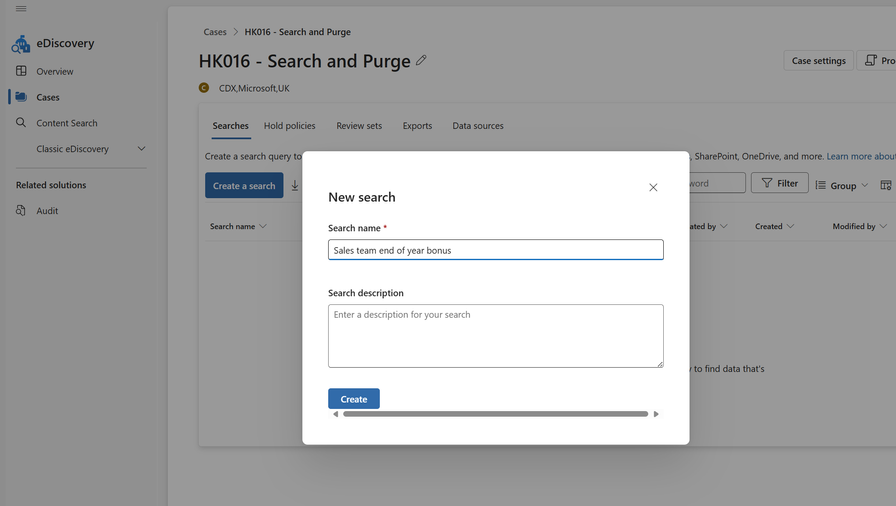Click the Filter button
The width and height of the screenshot is (896, 506).
click(779, 183)
